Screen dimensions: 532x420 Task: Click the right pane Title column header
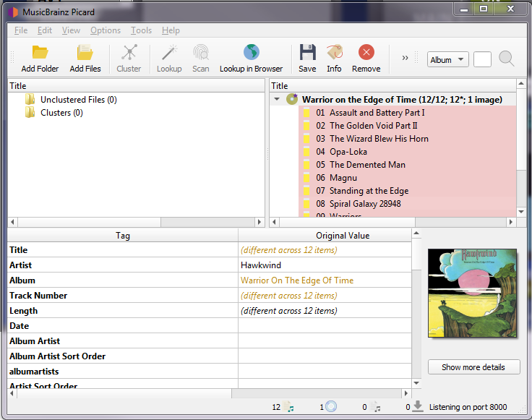393,85
